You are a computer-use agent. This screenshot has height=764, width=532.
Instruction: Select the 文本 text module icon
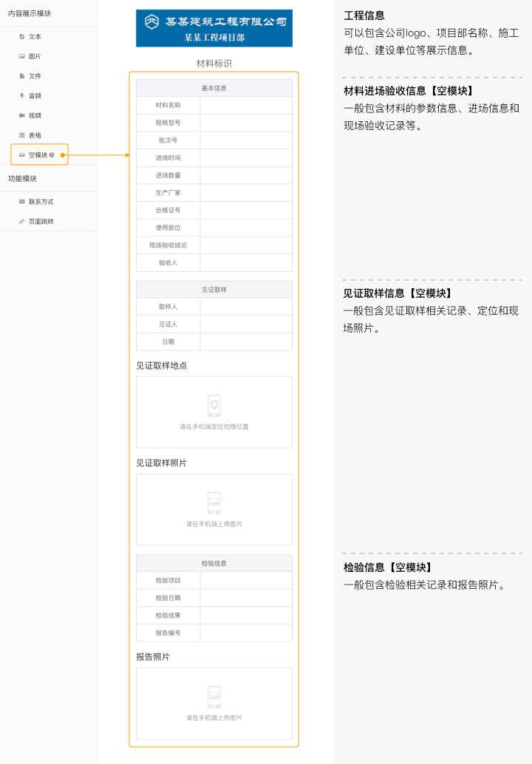point(21,36)
